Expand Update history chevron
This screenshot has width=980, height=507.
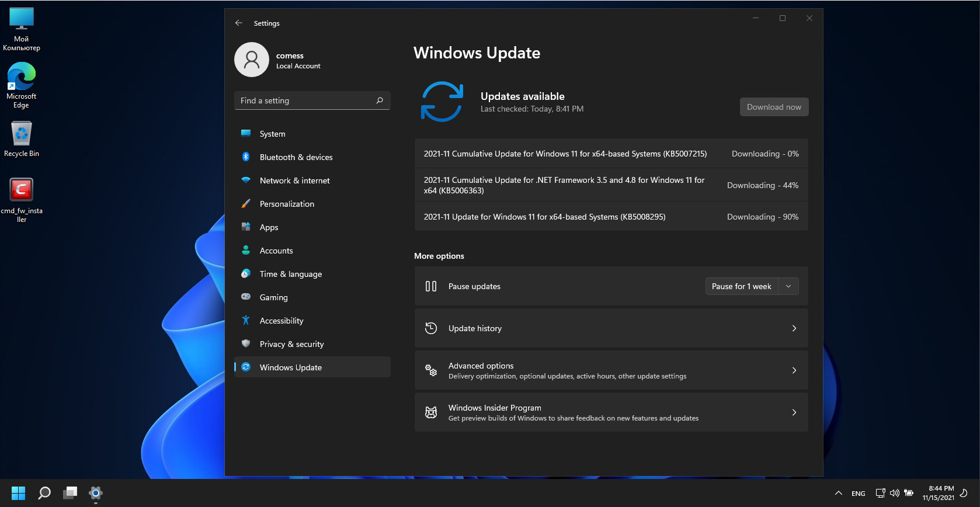pos(794,328)
